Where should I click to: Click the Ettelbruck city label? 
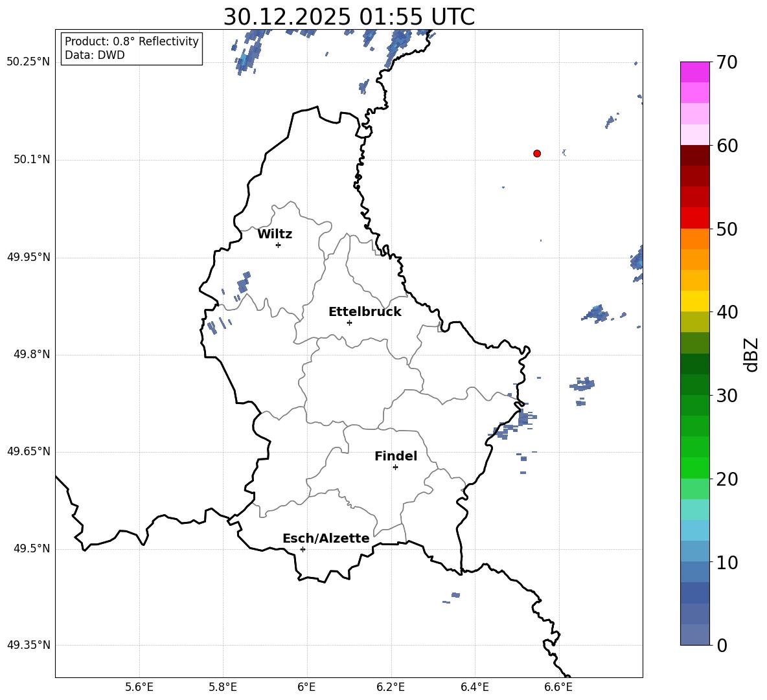[x=365, y=312]
